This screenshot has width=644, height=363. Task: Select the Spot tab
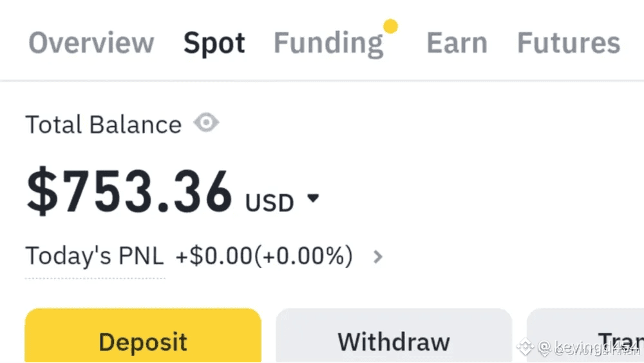pos(214,44)
